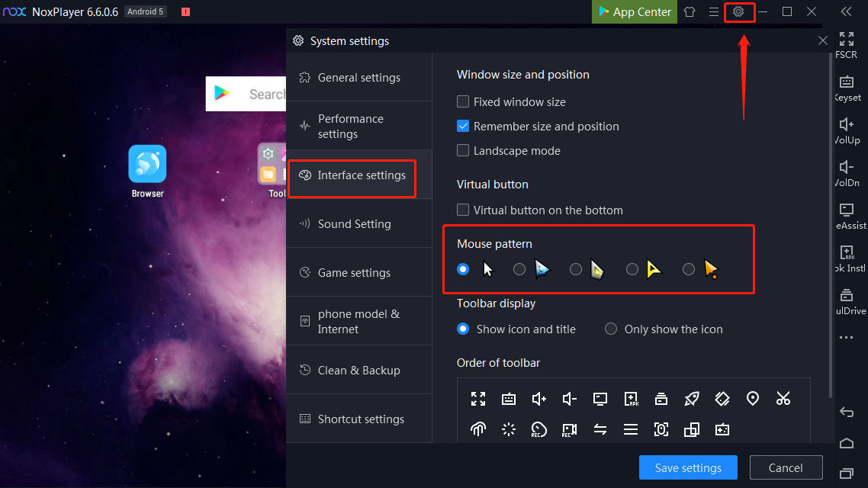Click the scissors icon in toolbar order
868x488 pixels.
click(x=783, y=398)
